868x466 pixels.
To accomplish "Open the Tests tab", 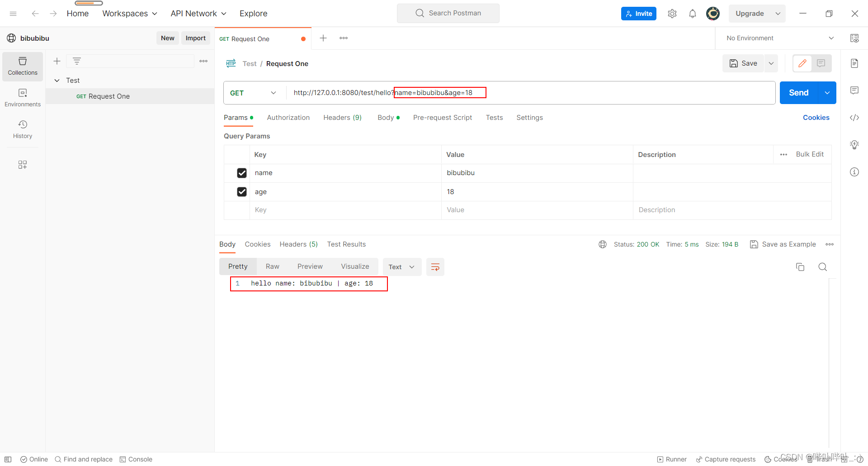I will point(495,118).
